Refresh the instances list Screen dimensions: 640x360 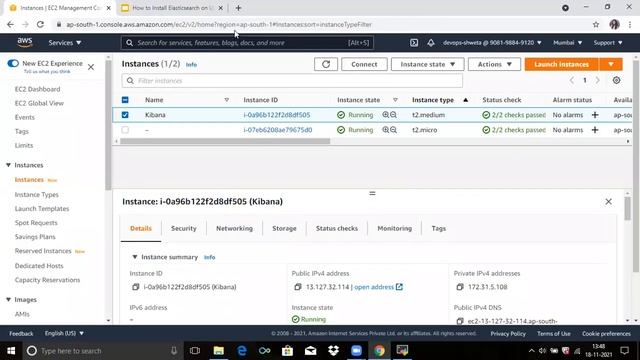pyautogui.click(x=326, y=64)
